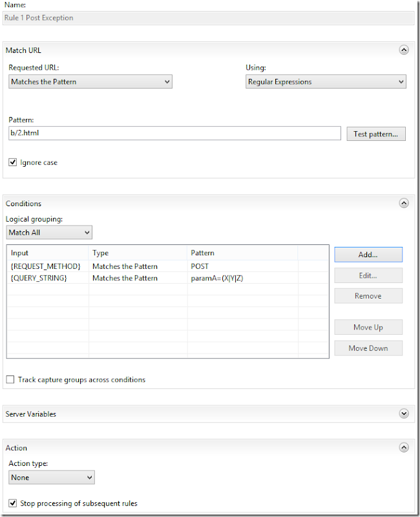The height and width of the screenshot is (517, 420).
Task: Click the Test pattern button
Action: click(375, 134)
